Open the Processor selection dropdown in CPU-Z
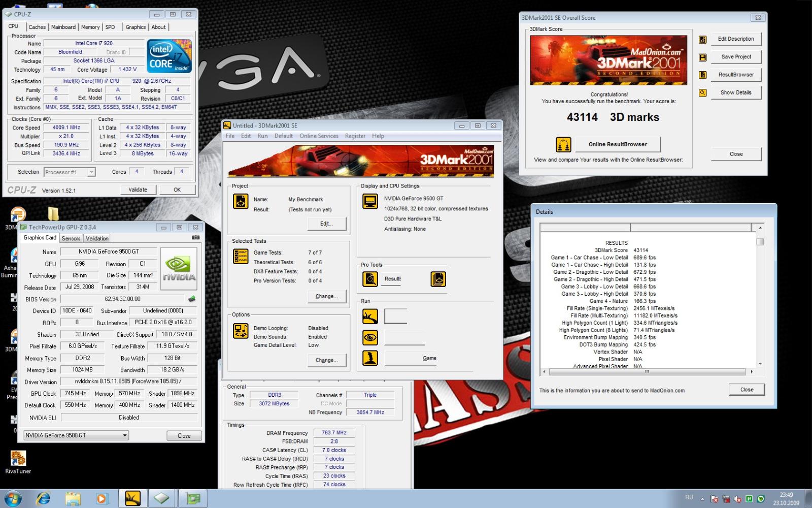The image size is (812, 508). [x=91, y=172]
